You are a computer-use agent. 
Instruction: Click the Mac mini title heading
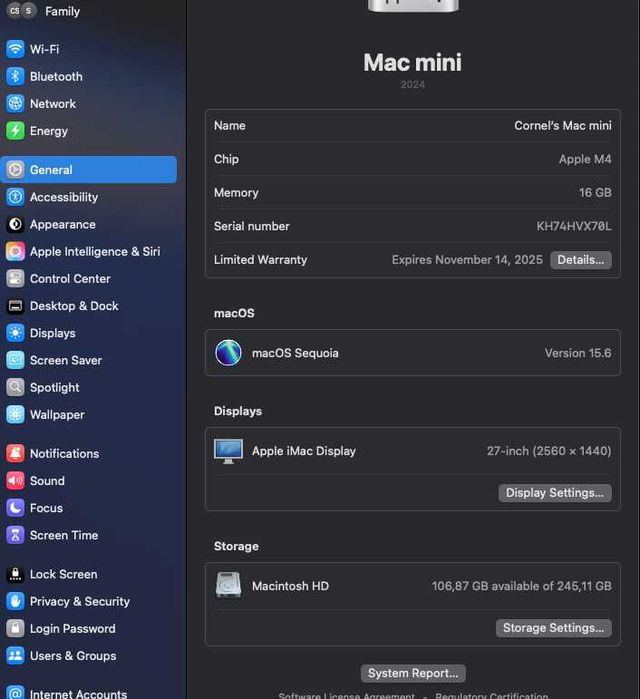412,62
